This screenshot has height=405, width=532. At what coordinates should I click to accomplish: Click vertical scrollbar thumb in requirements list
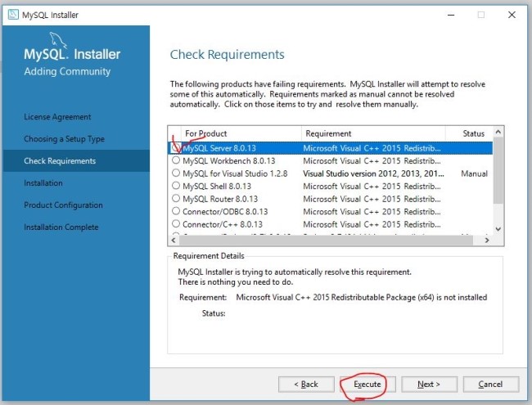(x=498, y=170)
